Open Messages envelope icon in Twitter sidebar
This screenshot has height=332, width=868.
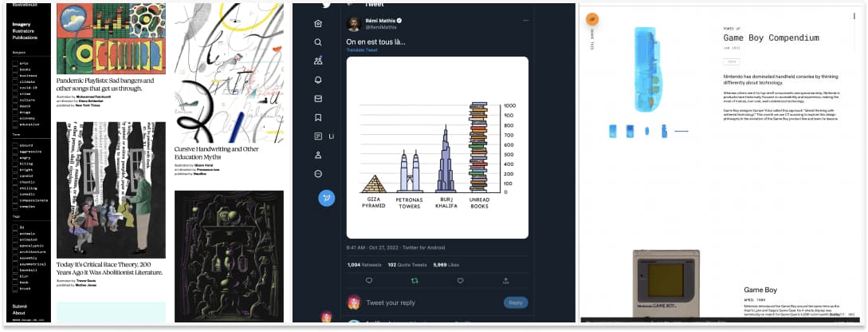click(318, 99)
